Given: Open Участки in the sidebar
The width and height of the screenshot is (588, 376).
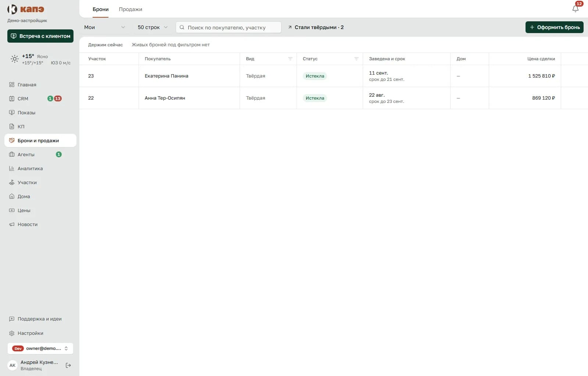Looking at the screenshot, I should [40, 182].
